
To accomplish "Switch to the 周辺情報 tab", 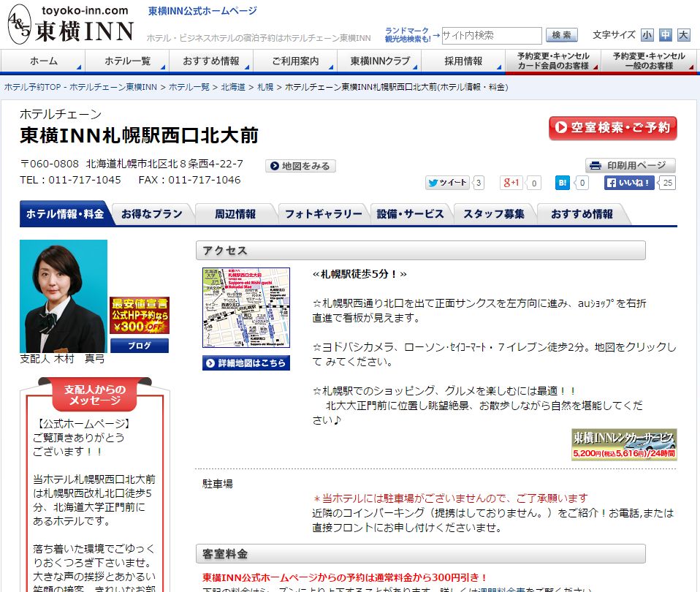I will 235,214.
